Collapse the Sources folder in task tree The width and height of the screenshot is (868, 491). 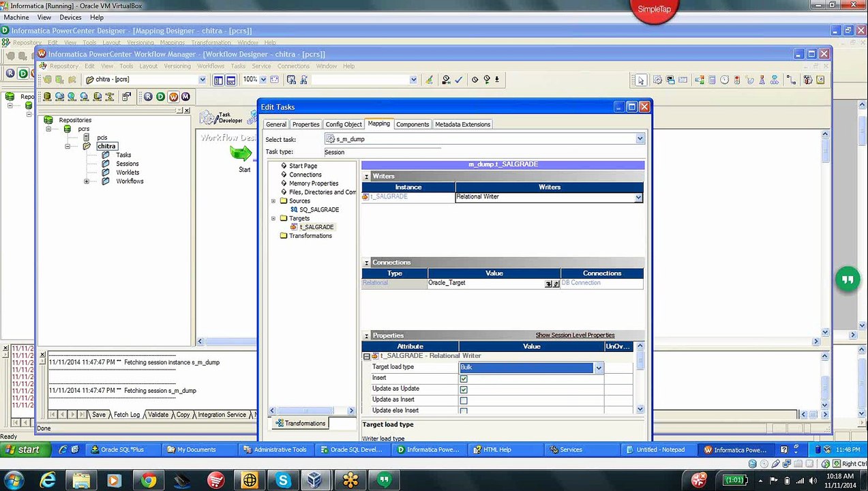pyautogui.click(x=273, y=201)
